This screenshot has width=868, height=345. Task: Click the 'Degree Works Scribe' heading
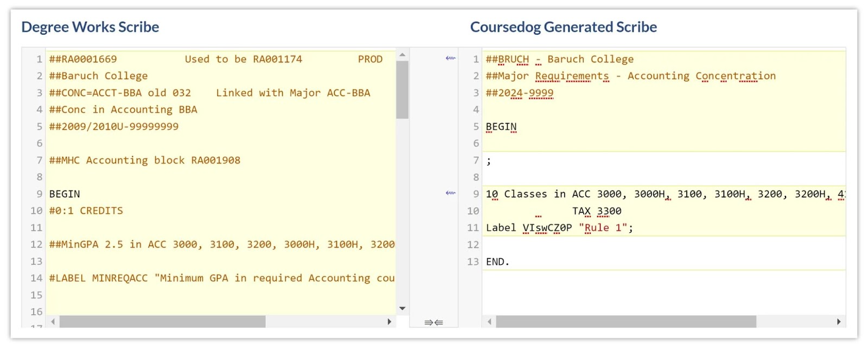(x=90, y=27)
